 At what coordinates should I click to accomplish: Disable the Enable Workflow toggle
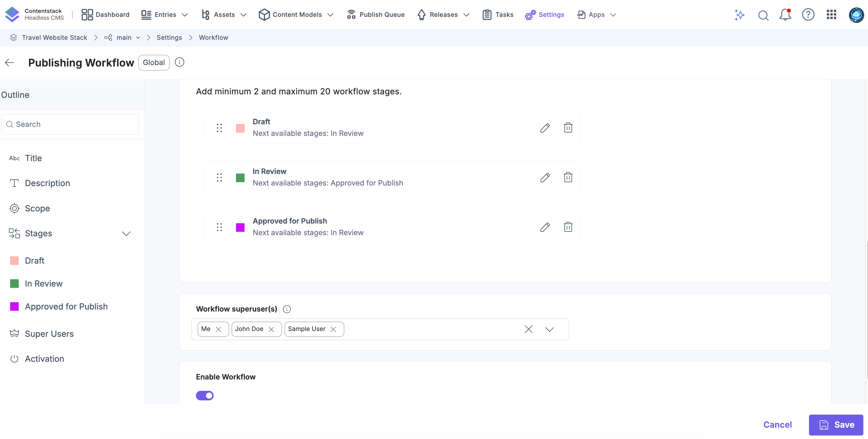tap(205, 395)
